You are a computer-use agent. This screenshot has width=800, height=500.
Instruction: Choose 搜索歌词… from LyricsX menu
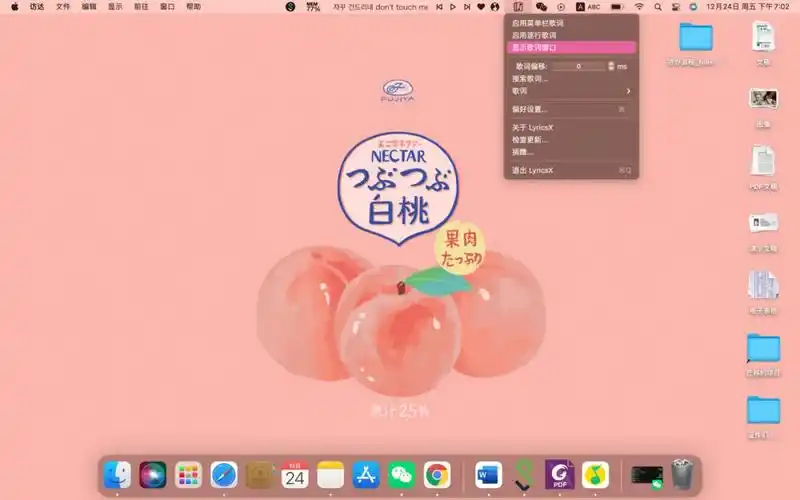571,79
